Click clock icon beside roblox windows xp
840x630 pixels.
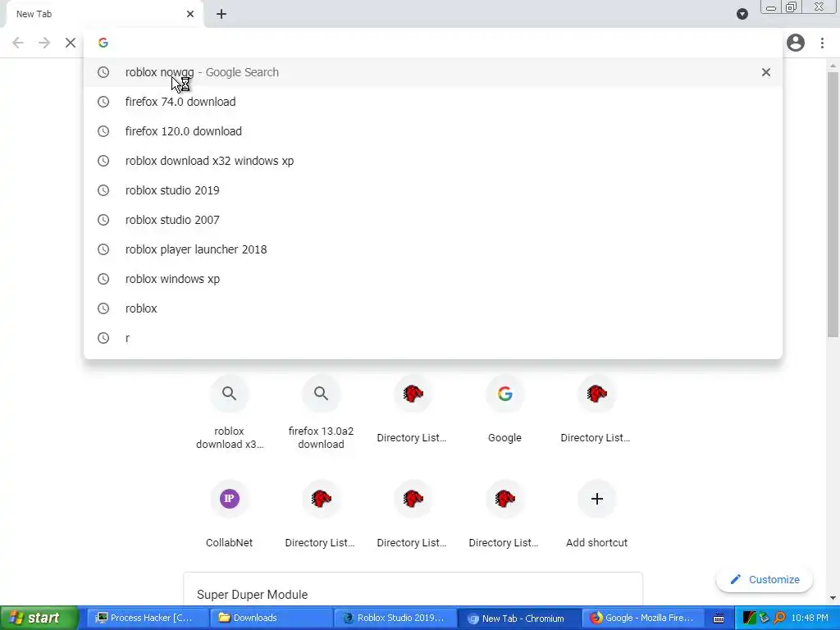coord(103,279)
